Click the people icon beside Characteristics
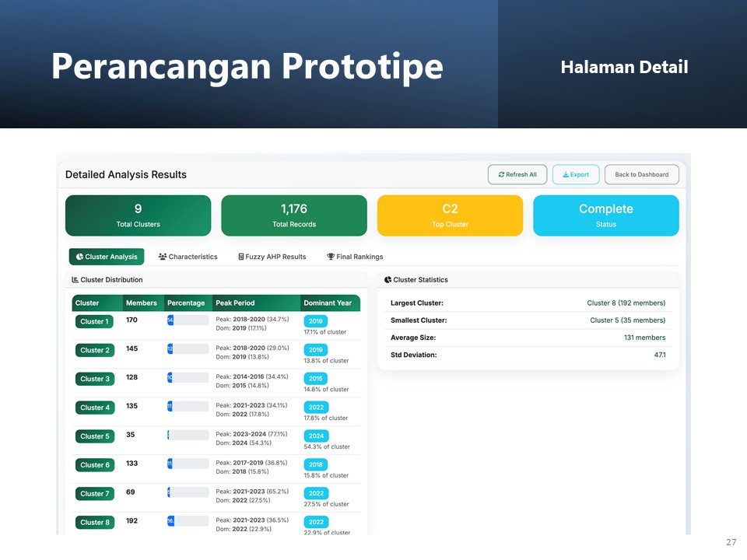Screen dimensions: 747x560 point(163,257)
